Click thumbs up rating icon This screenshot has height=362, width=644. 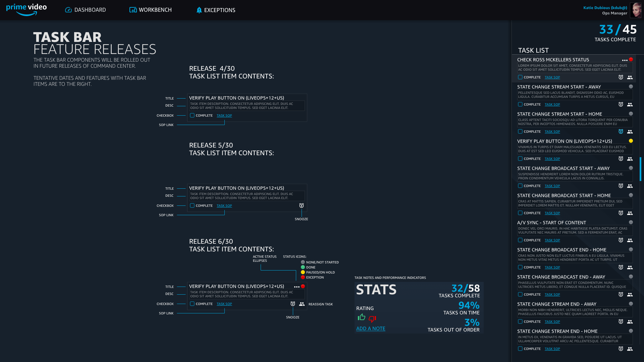point(361,317)
